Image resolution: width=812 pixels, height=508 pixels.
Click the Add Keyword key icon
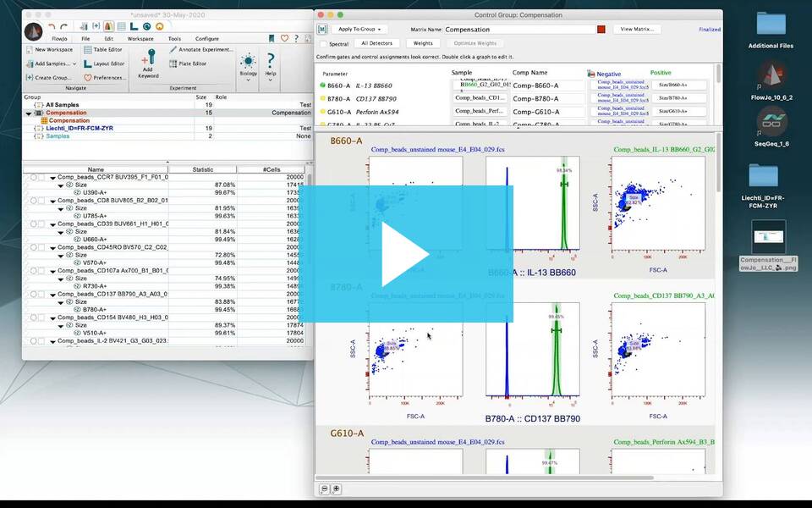pos(149,58)
